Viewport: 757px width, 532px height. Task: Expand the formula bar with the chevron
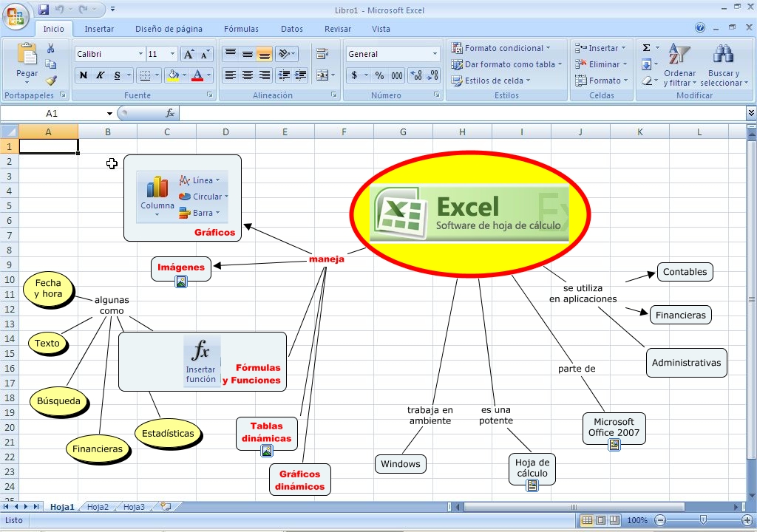pyautogui.click(x=751, y=113)
